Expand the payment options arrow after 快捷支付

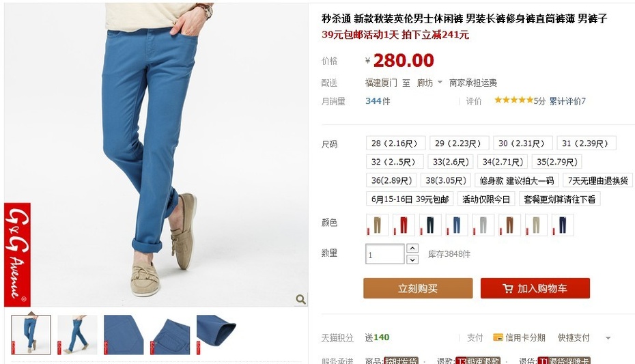[608, 337]
